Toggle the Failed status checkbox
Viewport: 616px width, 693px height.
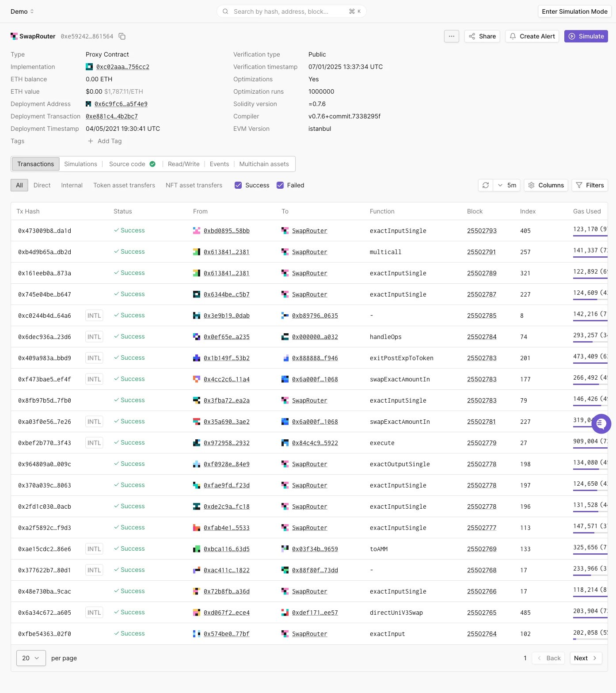pyautogui.click(x=280, y=185)
